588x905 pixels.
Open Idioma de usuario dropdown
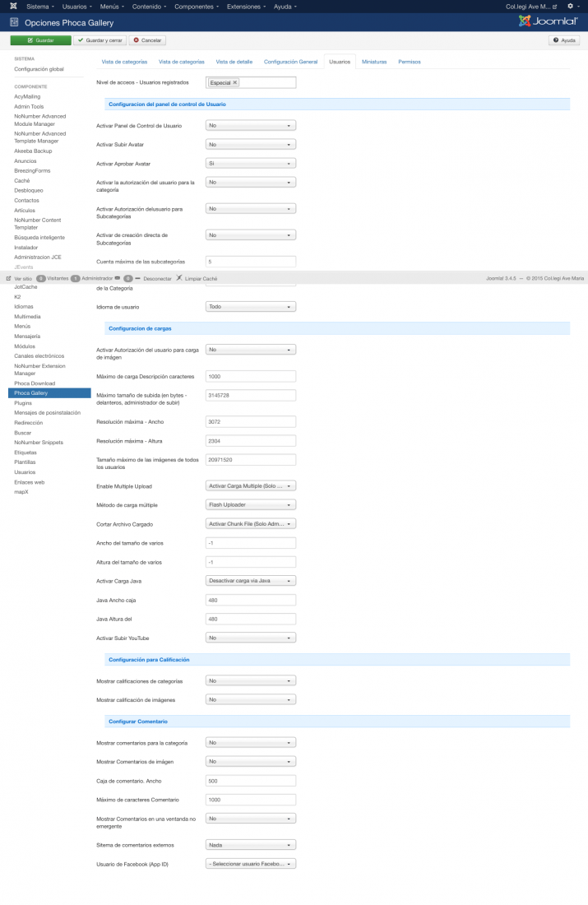coord(251,307)
